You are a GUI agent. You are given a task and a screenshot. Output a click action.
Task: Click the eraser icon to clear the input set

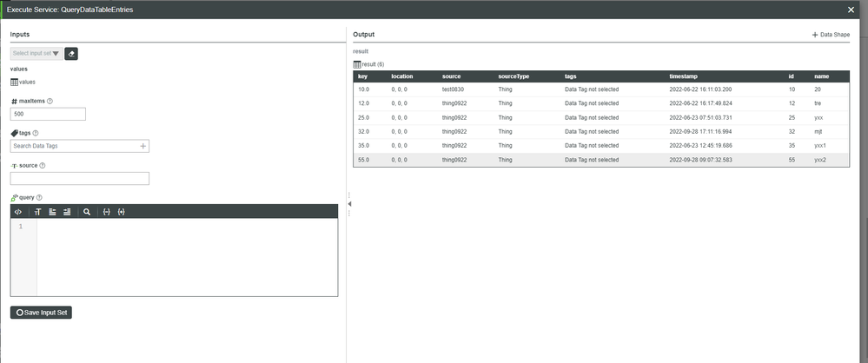tap(71, 54)
